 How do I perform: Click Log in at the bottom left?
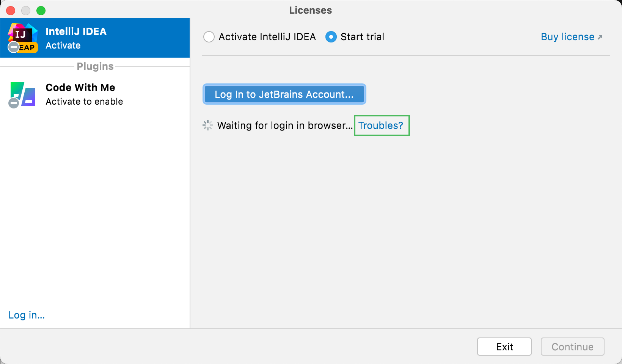coord(26,315)
